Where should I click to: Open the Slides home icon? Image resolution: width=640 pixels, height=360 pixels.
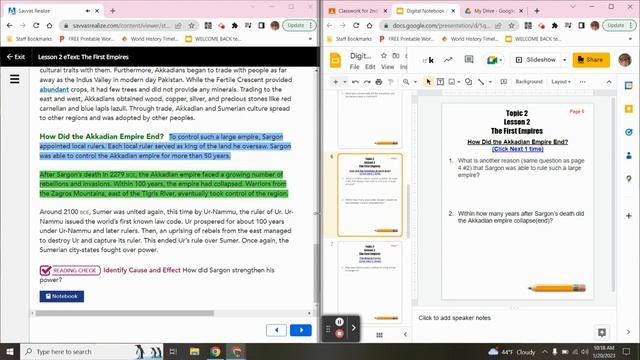(335, 60)
